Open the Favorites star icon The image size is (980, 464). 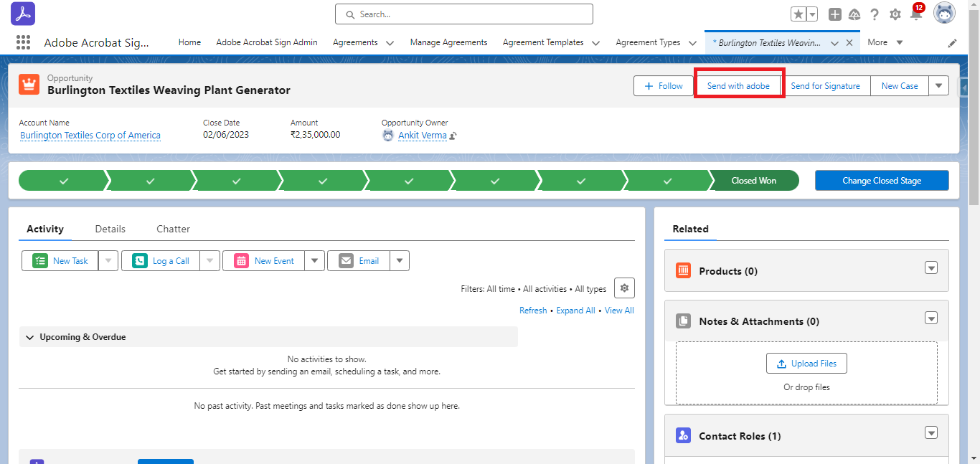click(798, 14)
